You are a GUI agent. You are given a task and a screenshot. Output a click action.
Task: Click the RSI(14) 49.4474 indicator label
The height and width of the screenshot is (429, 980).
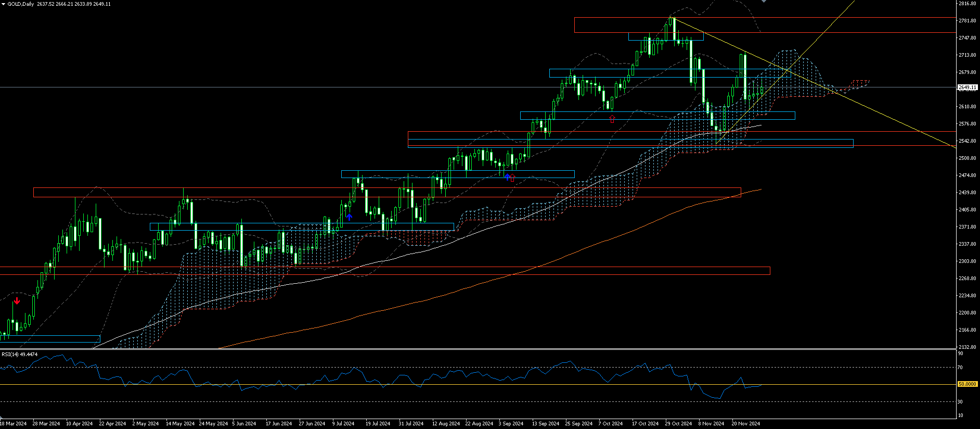[x=20, y=355]
